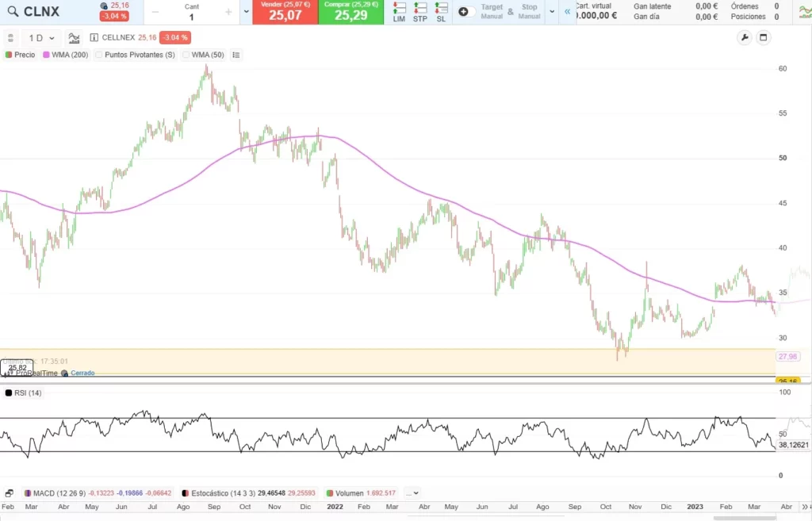
Task: Click the CLNX search magnifier icon
Action: pos(12,12)
